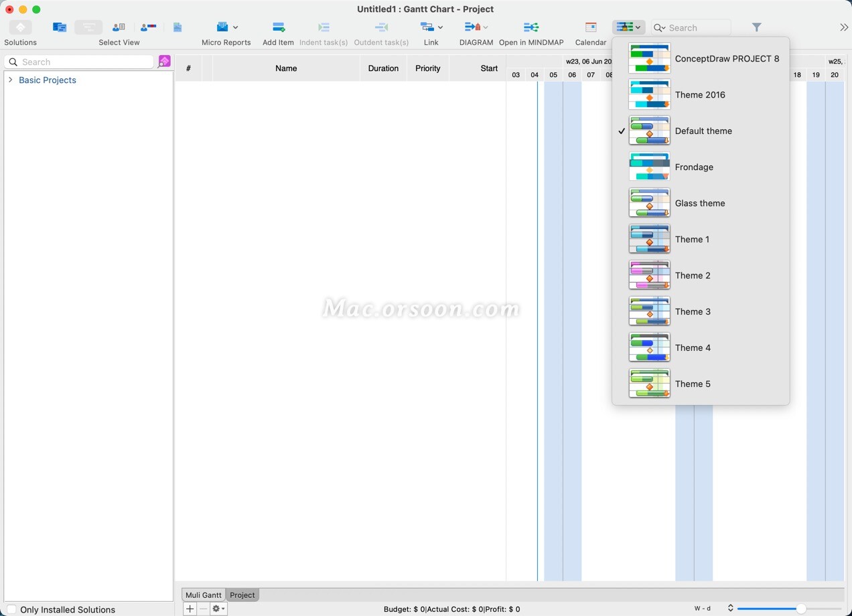Click the Budget and cost status text
852x616 pixels.
451,609
